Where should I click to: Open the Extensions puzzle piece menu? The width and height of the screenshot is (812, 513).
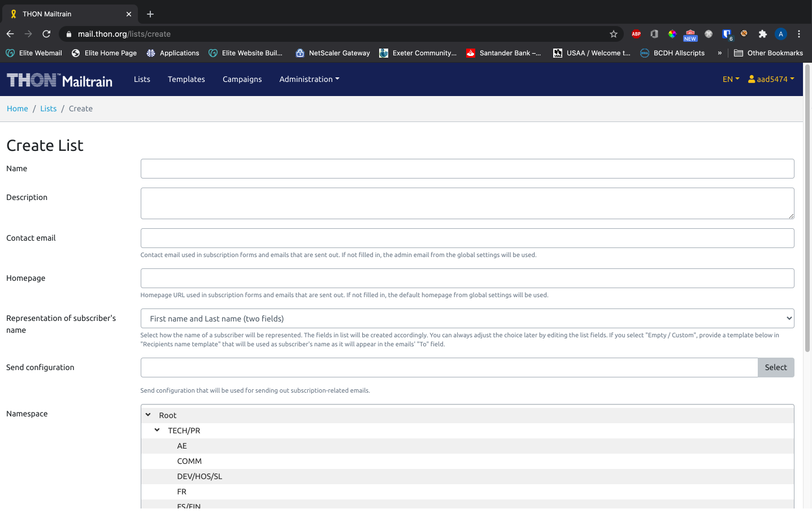coord(763,34)
